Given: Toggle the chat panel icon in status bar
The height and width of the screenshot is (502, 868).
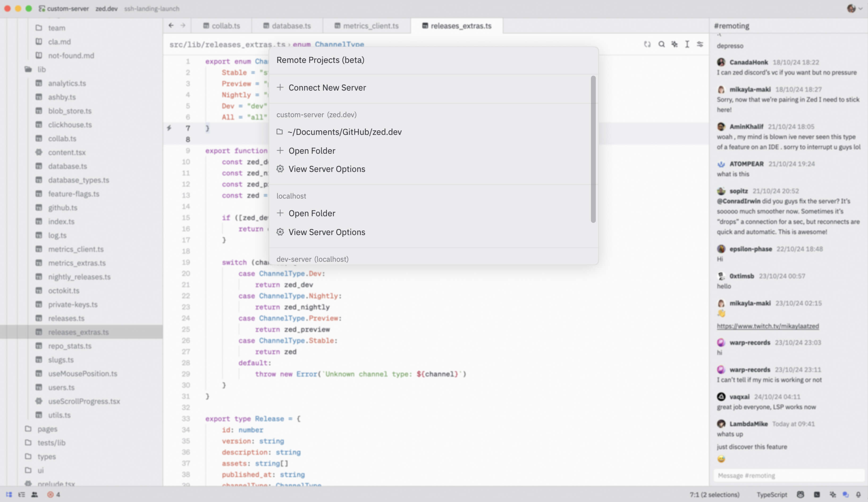Looking at the screenshot, I should [845, 494].
